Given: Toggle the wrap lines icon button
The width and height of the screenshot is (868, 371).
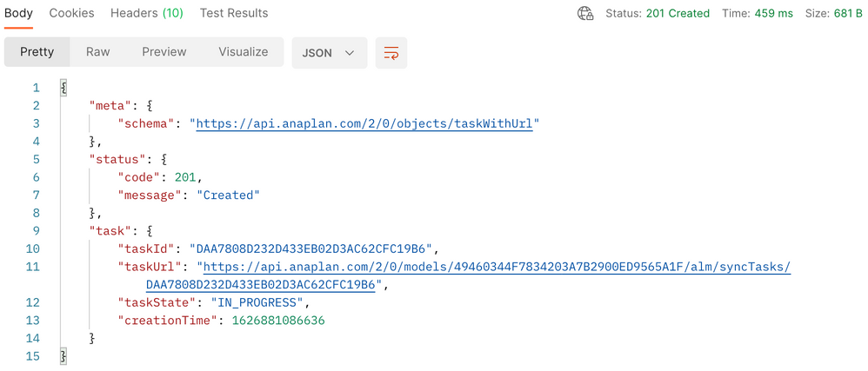Looking at the screenshot, I should tap(391, 53).
